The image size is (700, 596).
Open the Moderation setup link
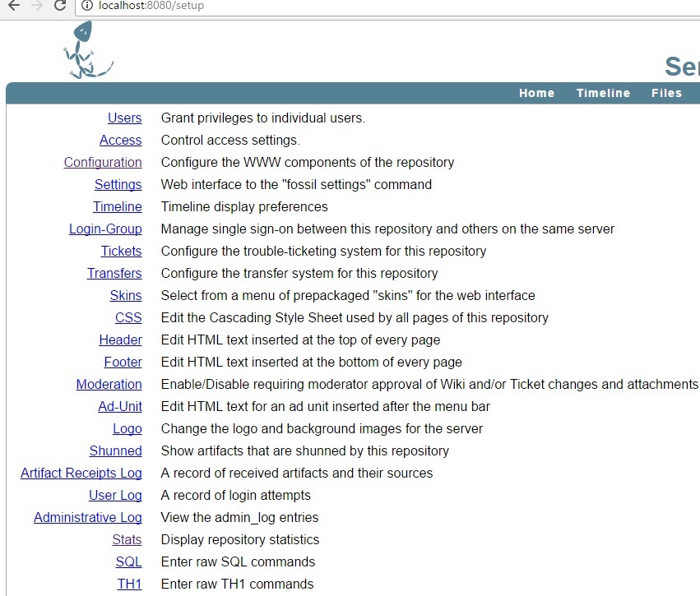pos(109,385)
